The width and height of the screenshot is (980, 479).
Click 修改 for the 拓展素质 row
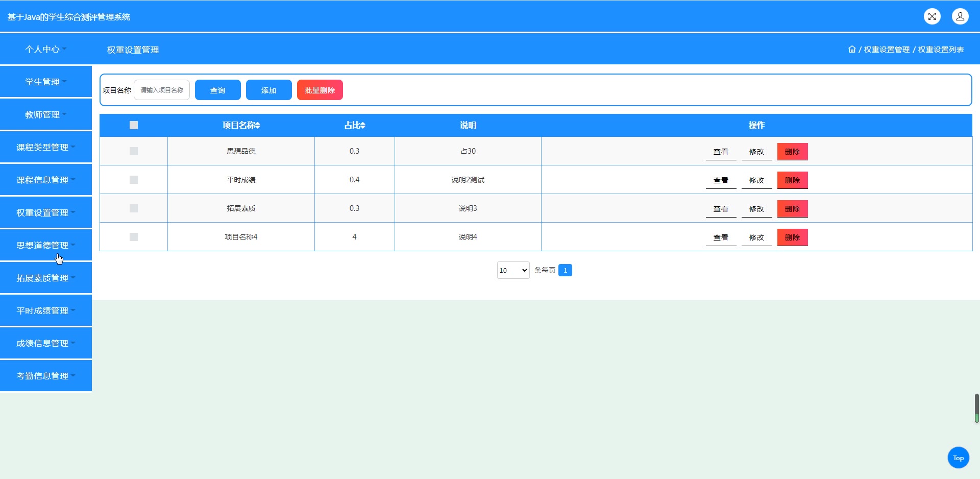pyautogui.click(x=756, y=209)
